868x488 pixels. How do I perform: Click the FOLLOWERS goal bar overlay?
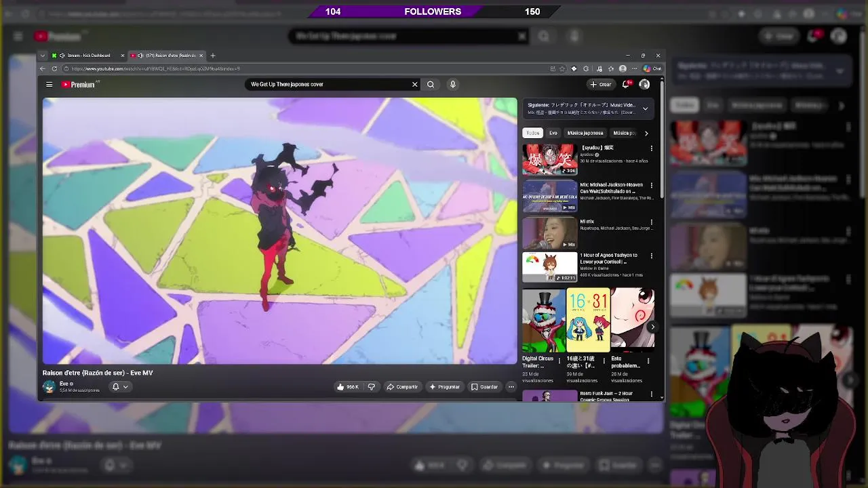pos(433,12)
